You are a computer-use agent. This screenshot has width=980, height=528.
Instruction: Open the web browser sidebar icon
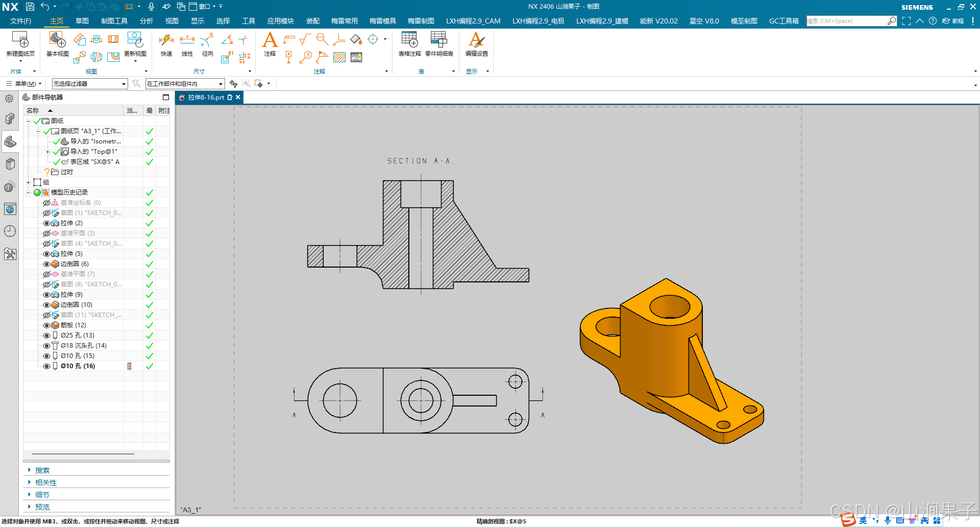[x=10, y=209]
